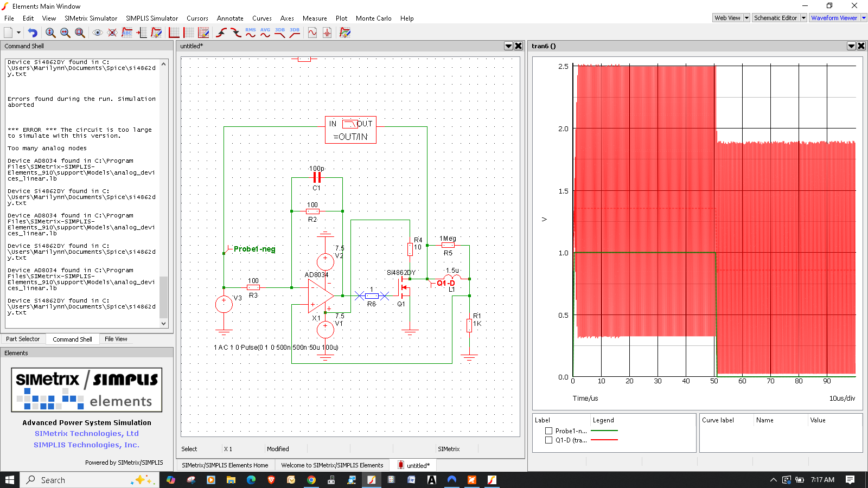868x488 pixels.
Task: Click the show curves eye icon
Action: tap(98, 33)
